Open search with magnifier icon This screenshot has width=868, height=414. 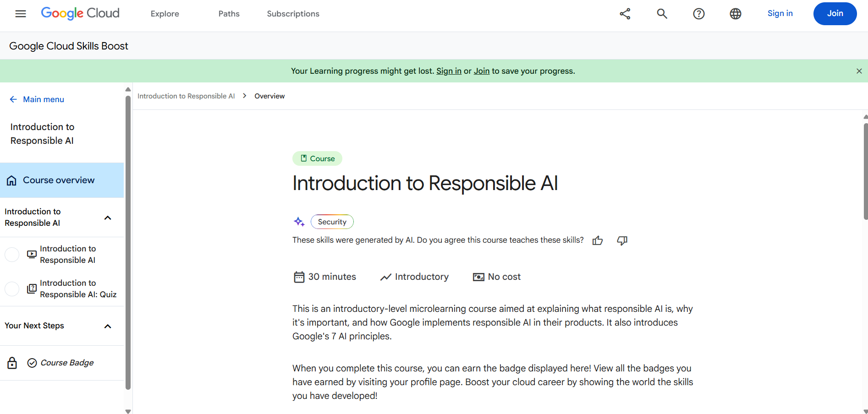(x=662, y=14)
